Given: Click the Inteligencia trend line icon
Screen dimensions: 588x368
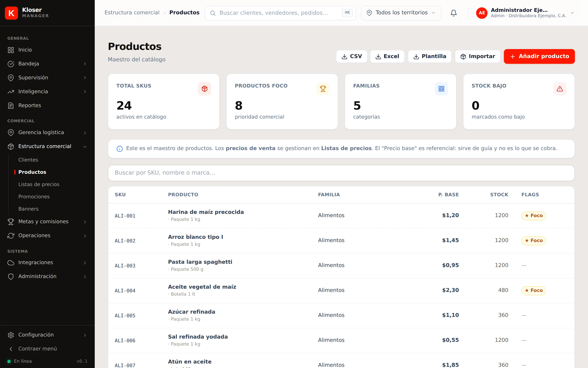Looking at the screenshot, I should coord(11,92).
